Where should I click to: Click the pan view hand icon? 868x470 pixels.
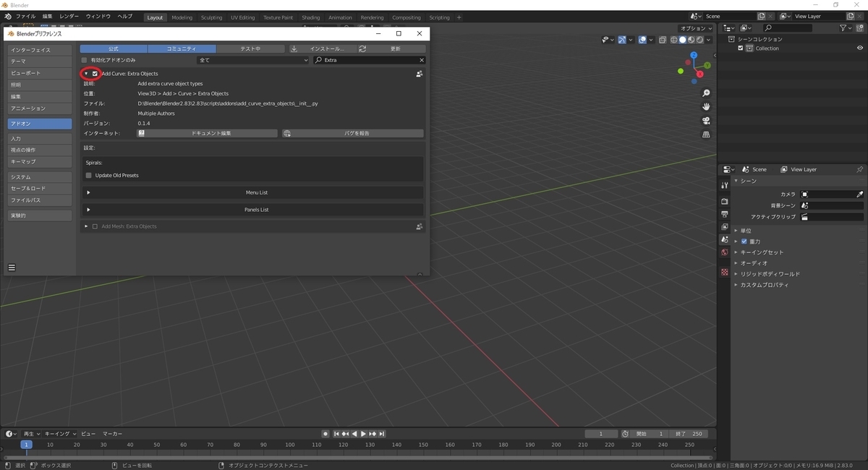coord(706,107)
